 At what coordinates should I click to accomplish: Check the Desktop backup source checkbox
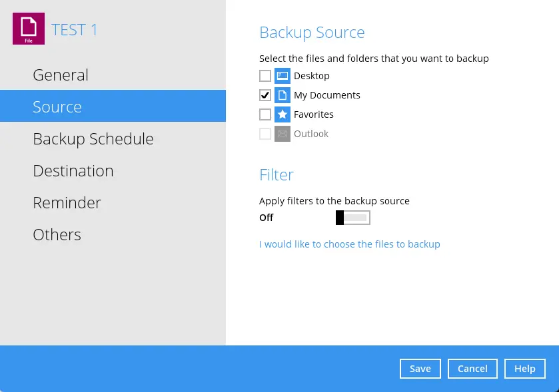click(x=265, y=75)
